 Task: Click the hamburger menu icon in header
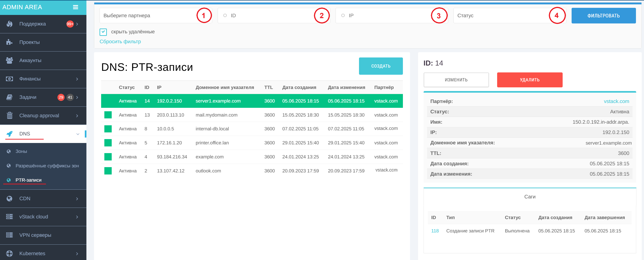click(x=75, y=7)
